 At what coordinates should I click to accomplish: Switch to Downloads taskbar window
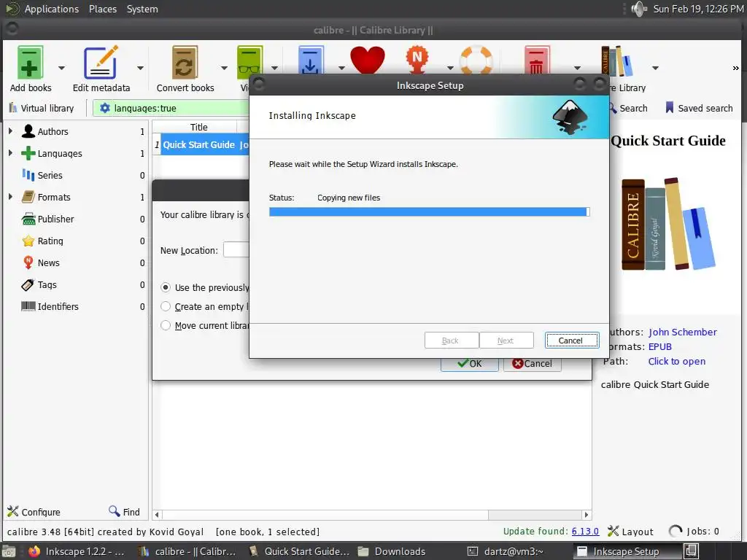click(392, 551)
